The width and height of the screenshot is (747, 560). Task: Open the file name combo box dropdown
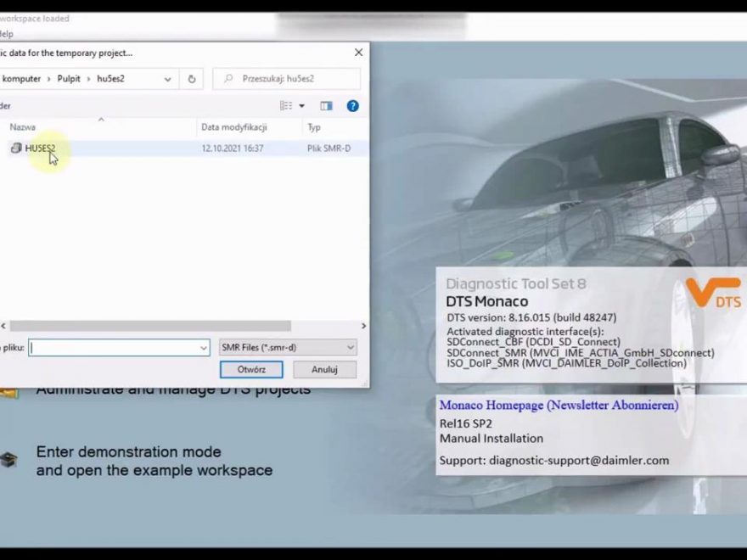click(x=204, y=348)
